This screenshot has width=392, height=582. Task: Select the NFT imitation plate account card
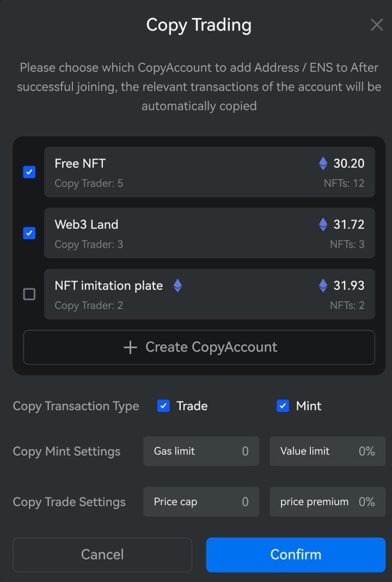[209, 294]
